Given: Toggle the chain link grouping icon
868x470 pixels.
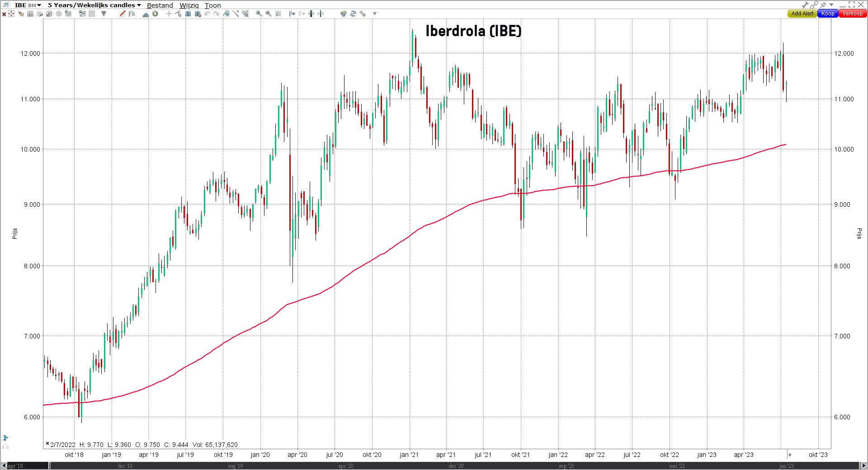Looking at the screenshot, I should (814, 5).
